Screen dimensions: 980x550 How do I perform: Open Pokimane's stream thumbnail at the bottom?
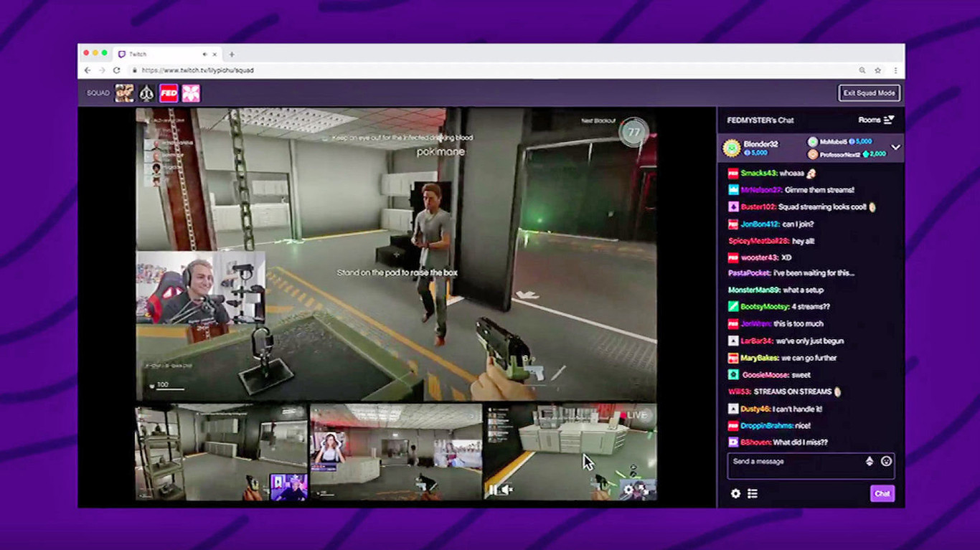(396, 452)
